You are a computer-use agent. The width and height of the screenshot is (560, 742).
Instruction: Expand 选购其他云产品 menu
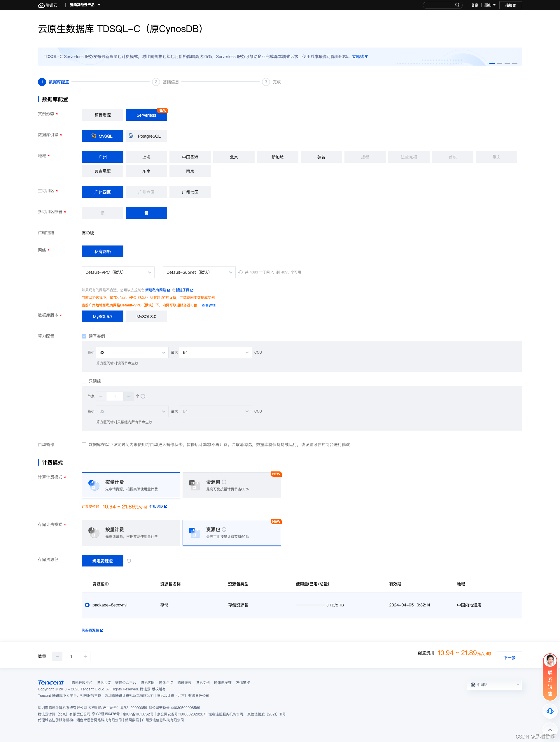click(85, 5)
